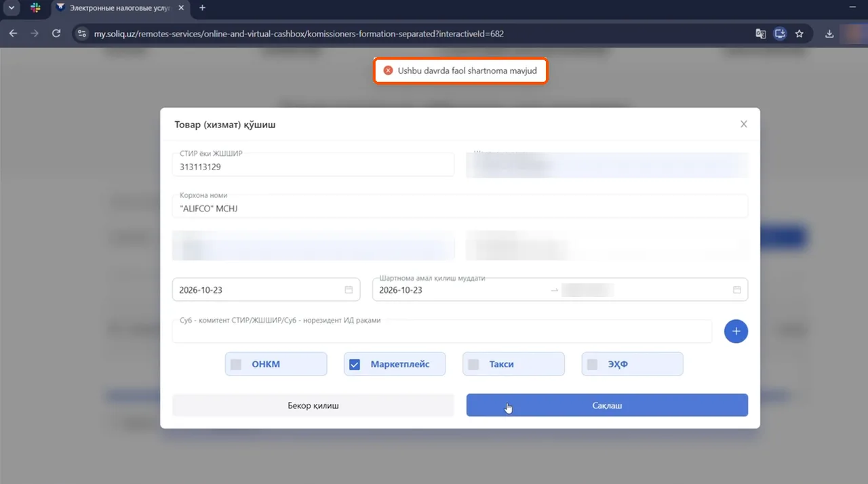
Task: Check the Такси checkbox
Action: (473, 364)
